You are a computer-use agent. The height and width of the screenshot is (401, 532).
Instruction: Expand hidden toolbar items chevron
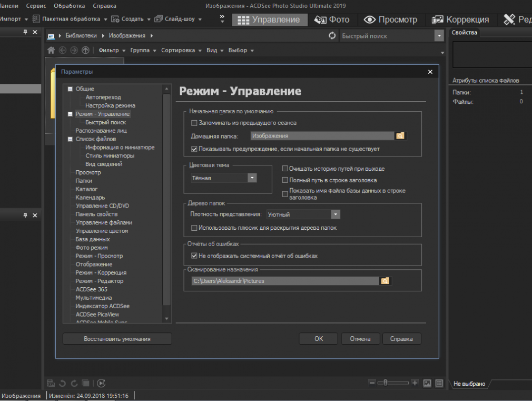click(x=222, y=18)
